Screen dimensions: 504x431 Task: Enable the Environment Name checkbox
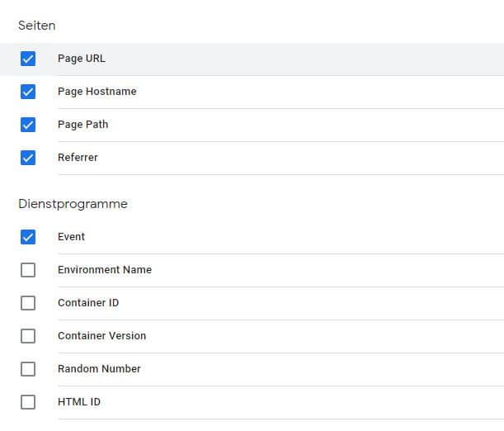pyautogui.click(x=28, y=270)
